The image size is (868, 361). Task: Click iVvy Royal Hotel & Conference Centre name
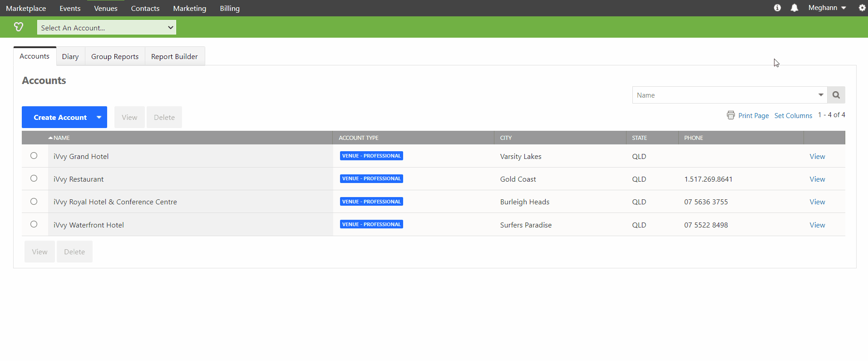[x=115, y=202]
